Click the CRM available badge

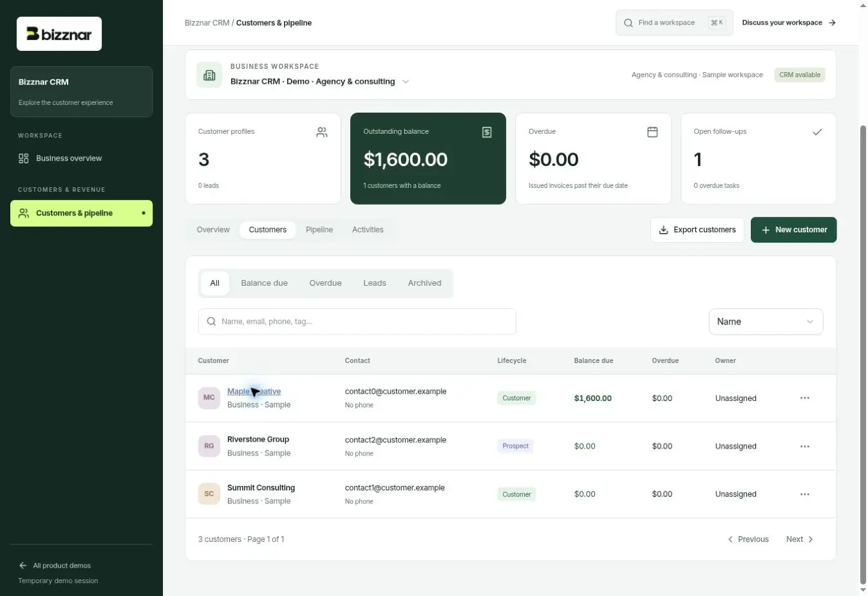tap(800, 75)
